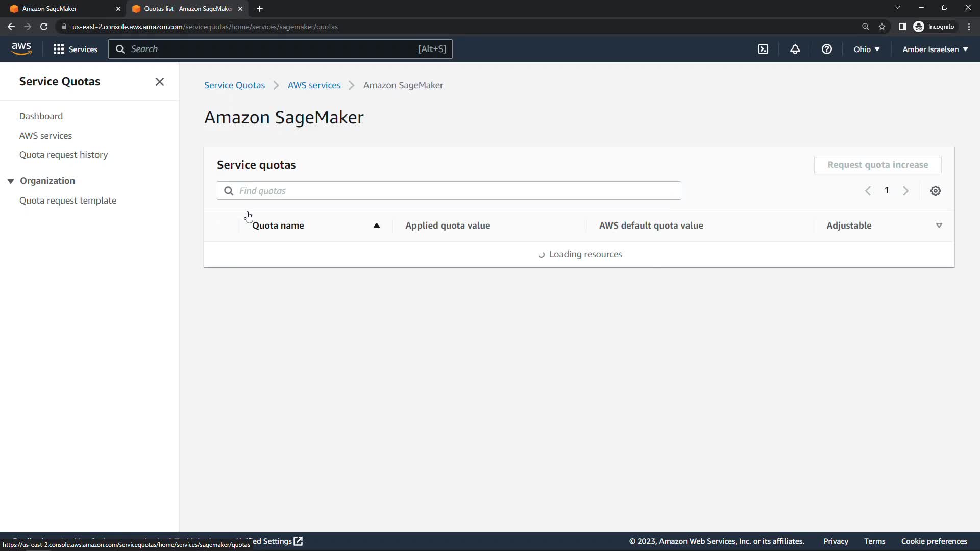The width and height of the screenshot is (980, 551).
Task: Focus the Find quotas search field
Action: [x=449, y=191]
